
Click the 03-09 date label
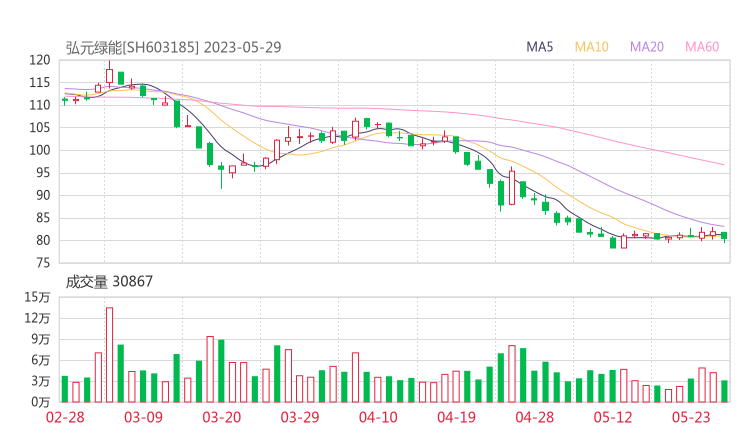(x=143, y=417)
